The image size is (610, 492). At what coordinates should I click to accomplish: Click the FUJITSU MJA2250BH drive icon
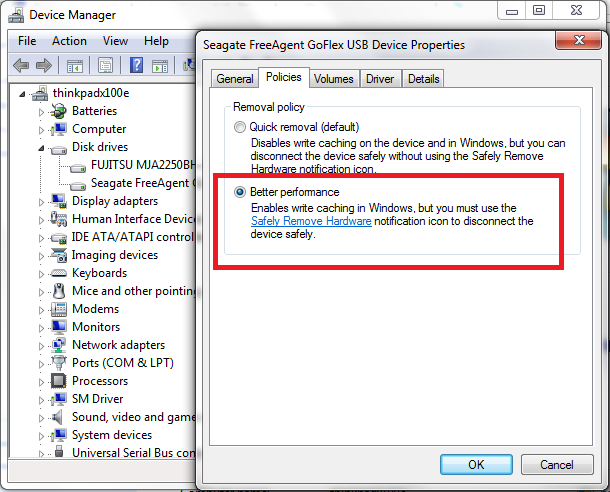point(78,168)
